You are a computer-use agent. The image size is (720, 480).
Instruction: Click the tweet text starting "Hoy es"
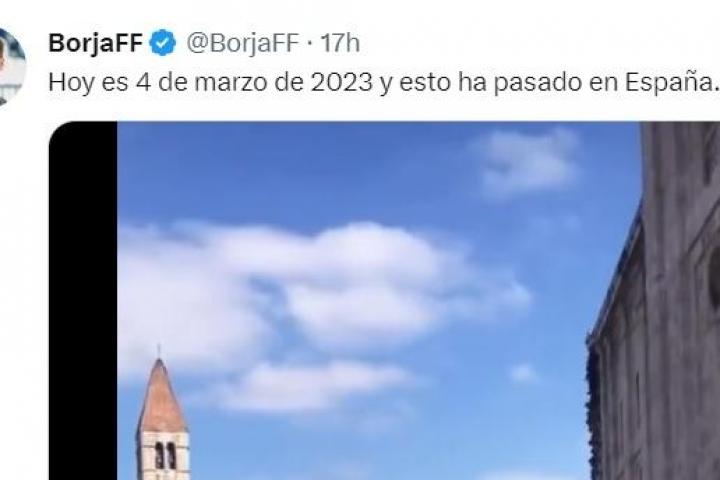383,83
